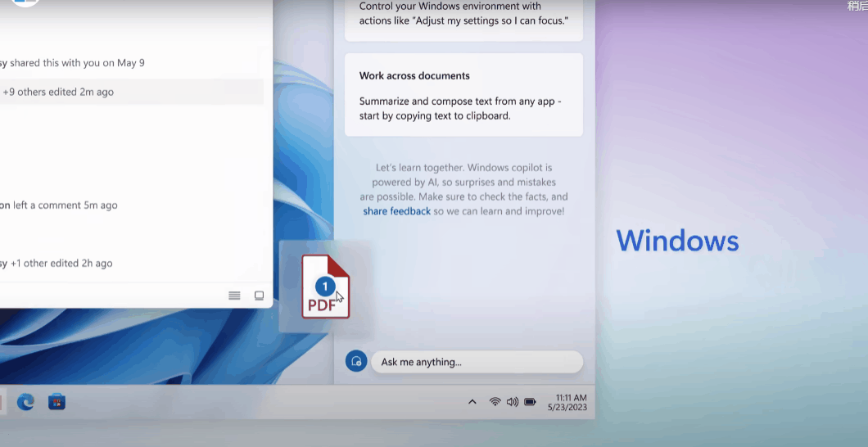The height and width of the screenshot is (447, 868).
Task: Open Wi-Fi network settings in tray
Action: (495, 402)
